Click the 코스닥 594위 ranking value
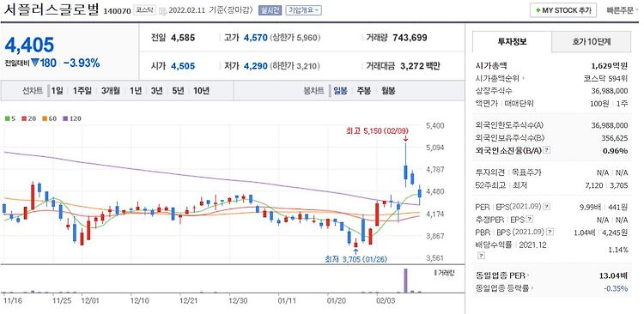 pos(605,78)
